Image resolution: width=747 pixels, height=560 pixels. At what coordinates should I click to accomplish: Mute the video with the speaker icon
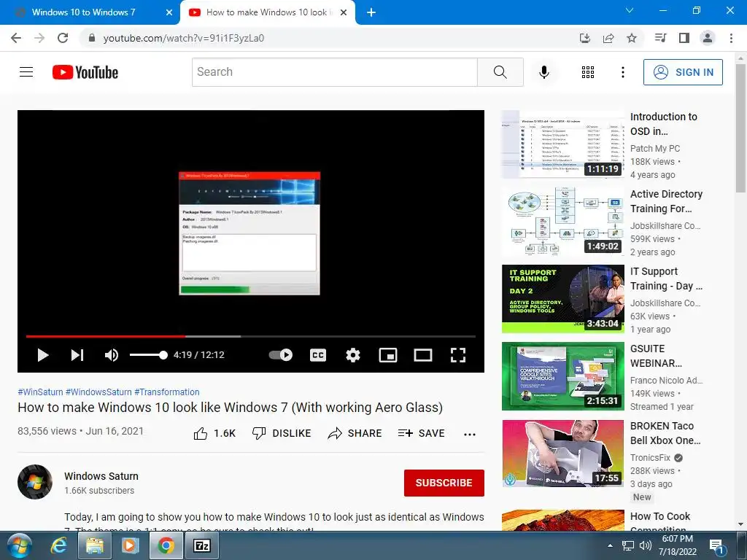[x=112, y=355]
